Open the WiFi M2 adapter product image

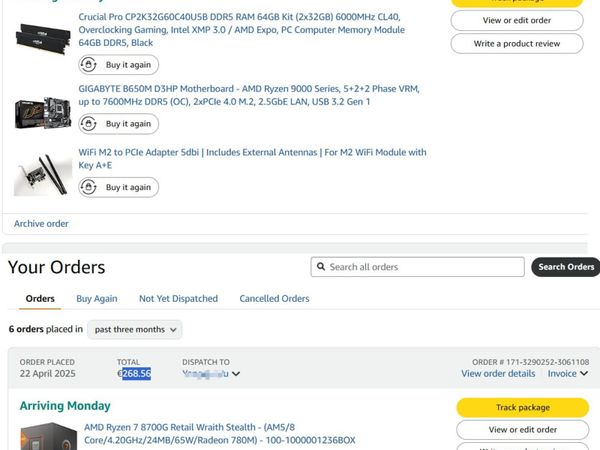click(x=43, y=173)
